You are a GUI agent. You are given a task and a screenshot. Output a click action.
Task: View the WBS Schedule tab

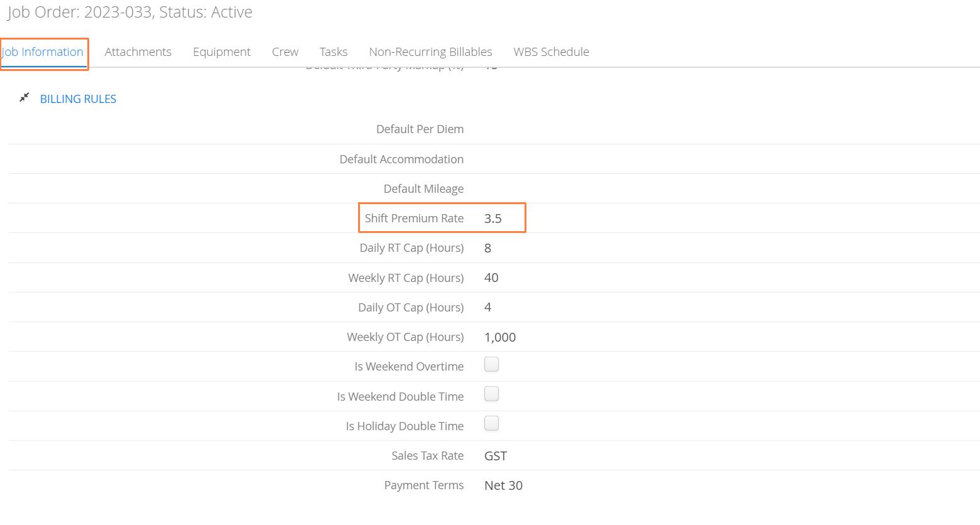[551, 52]
